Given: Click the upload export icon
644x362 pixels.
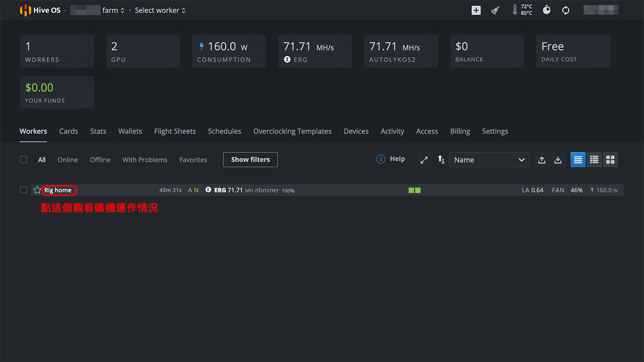Looking at the screenshot, I should click(x=542, y=160).
